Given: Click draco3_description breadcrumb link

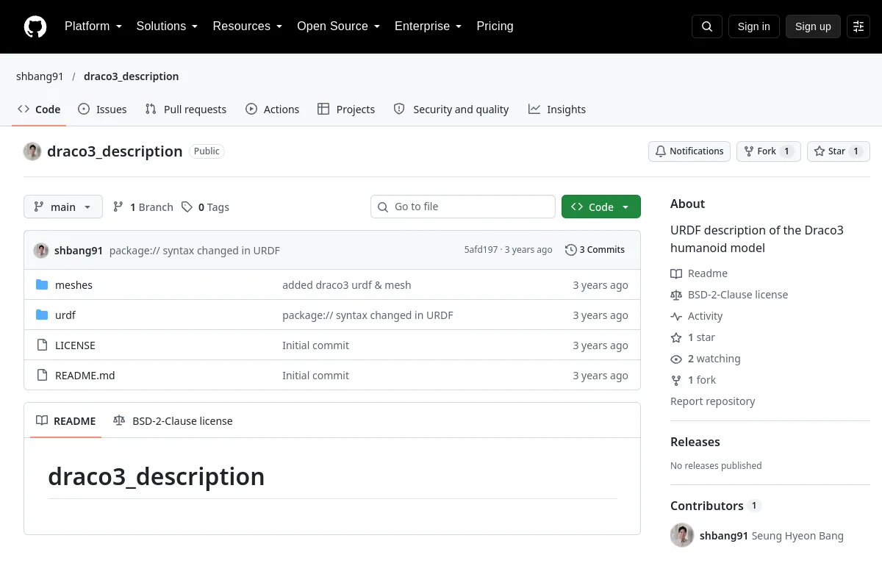Looking at the screenshot, I should tap(131, 76).
